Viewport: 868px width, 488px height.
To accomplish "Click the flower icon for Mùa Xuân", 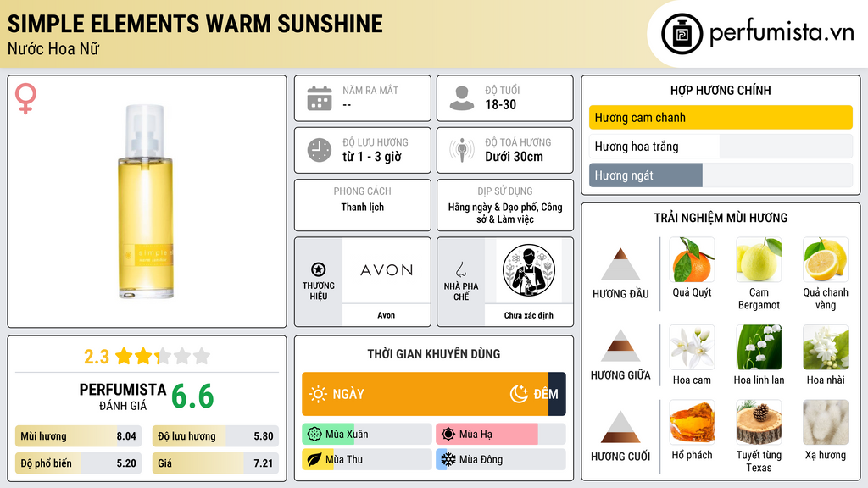I will pyautogui.click(x=314, y=435).
